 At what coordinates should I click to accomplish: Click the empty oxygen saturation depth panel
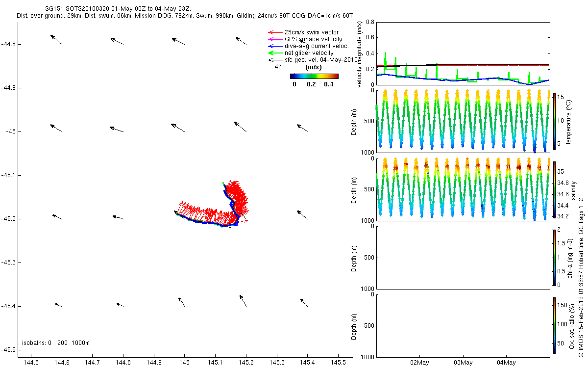click(x=463, y=325)
